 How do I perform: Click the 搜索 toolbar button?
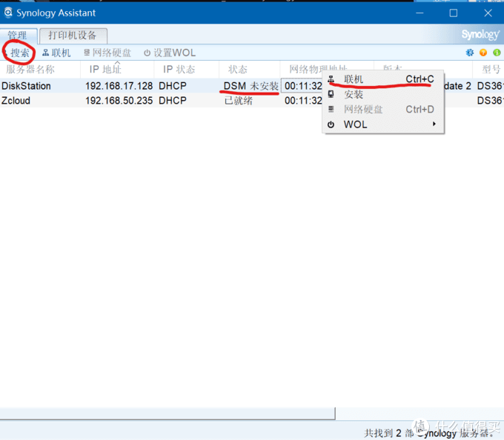pyautogui.click(x=17, y=53)
